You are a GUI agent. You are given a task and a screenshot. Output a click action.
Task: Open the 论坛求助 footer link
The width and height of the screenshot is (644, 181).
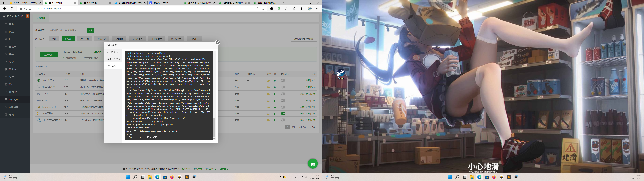[x=186, y=169]
